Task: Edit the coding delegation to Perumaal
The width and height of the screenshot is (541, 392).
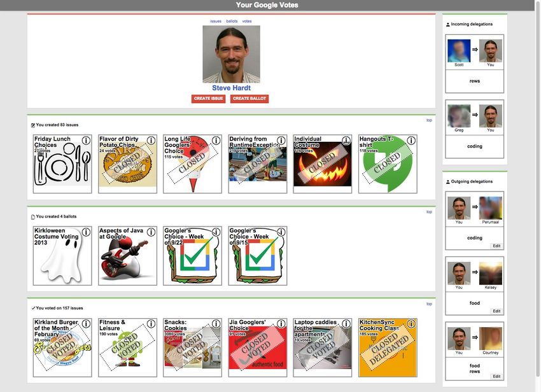Action: coord(496,246)
